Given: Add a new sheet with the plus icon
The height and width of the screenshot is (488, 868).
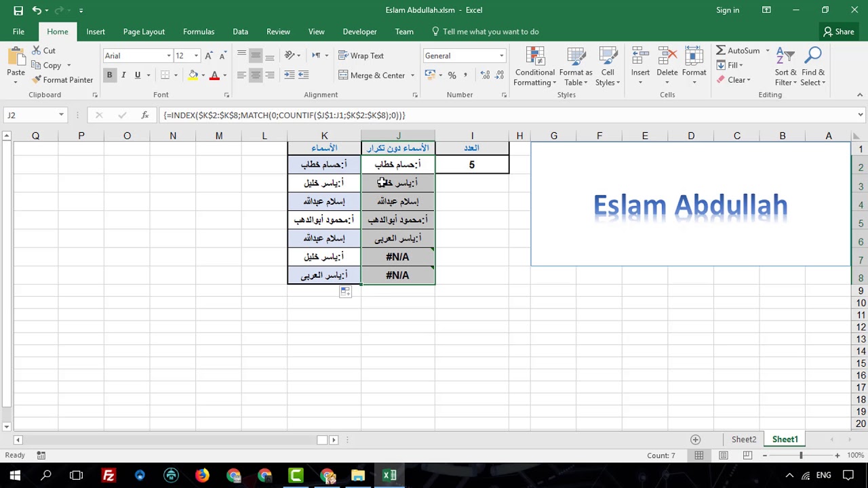Looking at the screenshot, I should tap(695, 439).
